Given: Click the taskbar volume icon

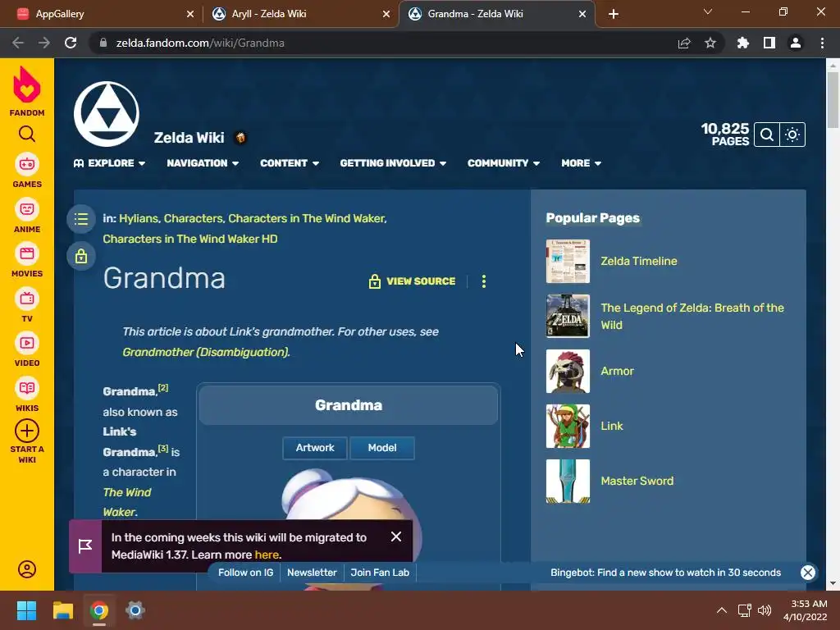Looking at the screenshot, I should pyautogui.click(x=765, y=610).
